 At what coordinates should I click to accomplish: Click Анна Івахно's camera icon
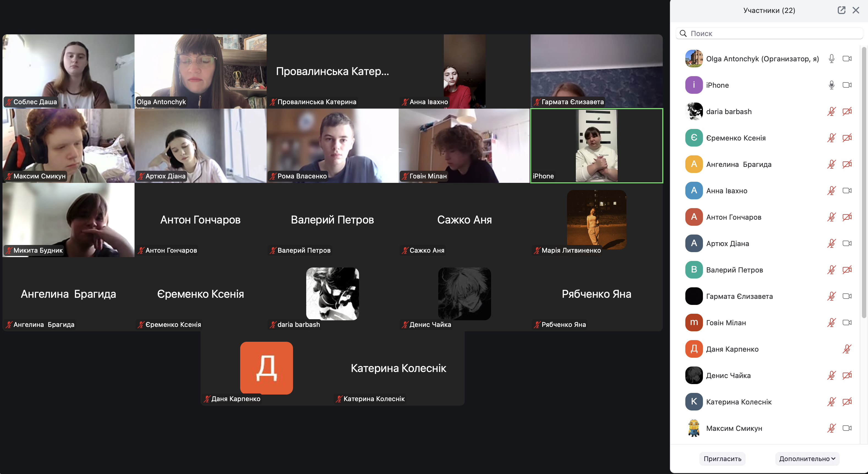(x=847, y=191)
